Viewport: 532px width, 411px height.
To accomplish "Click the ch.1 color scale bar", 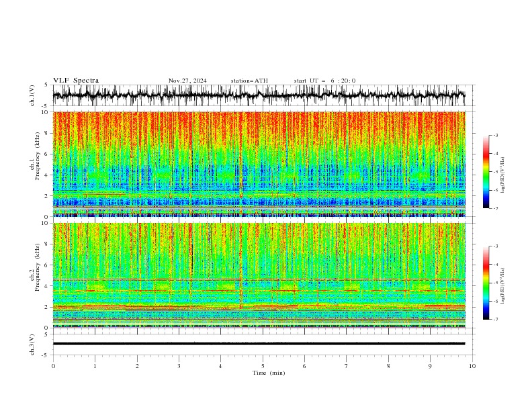I will click(x=486, y=172).
